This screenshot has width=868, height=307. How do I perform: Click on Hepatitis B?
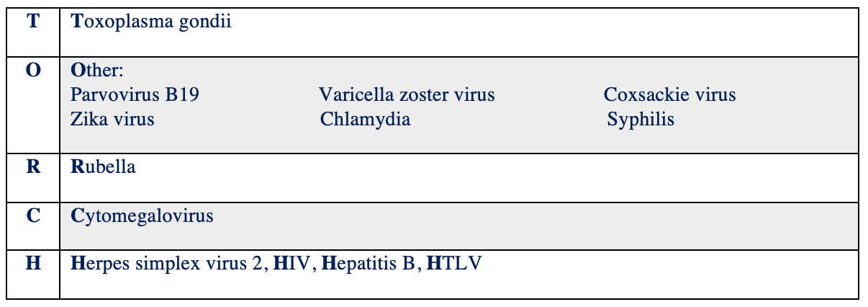[x=368, y=264]
